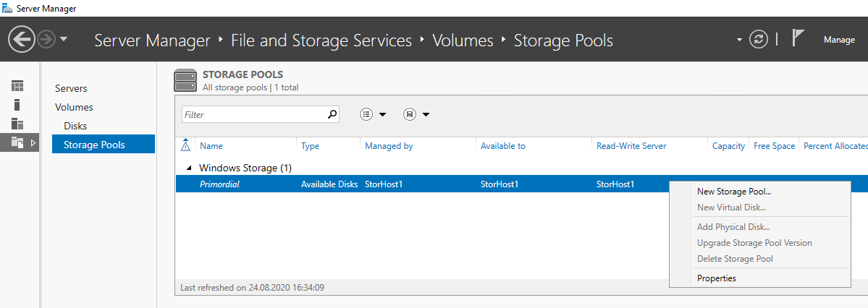
Task: Open the Servers page
Action: 72,88
